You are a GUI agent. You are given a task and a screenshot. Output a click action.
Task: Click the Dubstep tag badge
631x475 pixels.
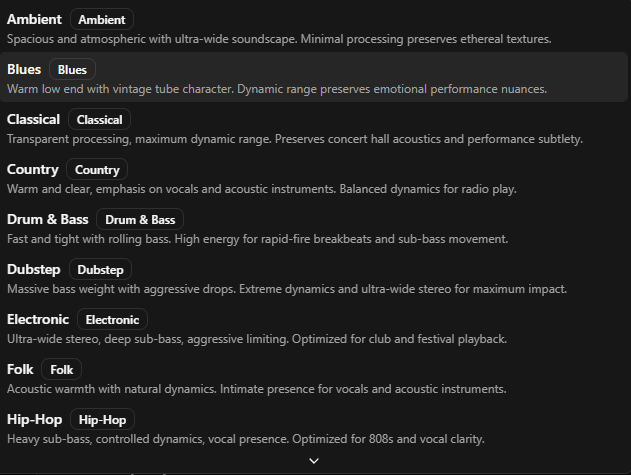click(x=100, y=270)
